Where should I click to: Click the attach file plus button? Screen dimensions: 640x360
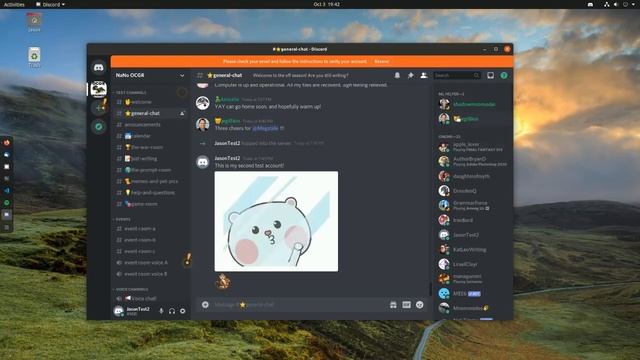[205, 304]
